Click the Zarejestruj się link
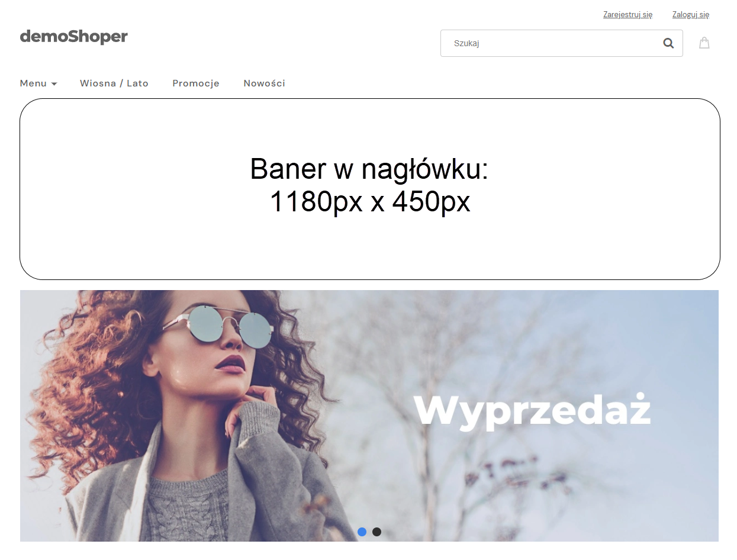Screen dimensions: 737x560 (627, 14)
